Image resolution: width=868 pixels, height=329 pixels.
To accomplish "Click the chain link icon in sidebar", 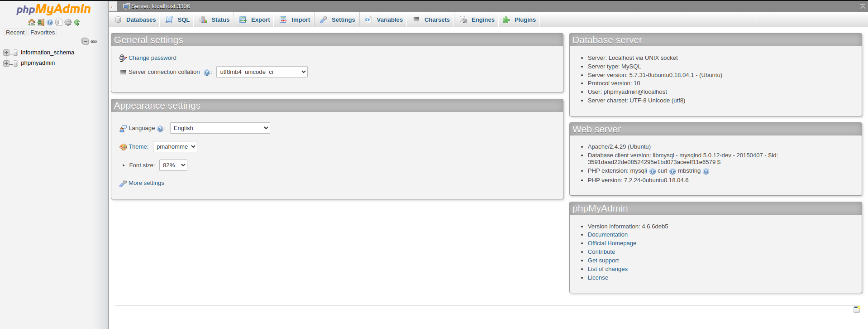I will 94,41.
